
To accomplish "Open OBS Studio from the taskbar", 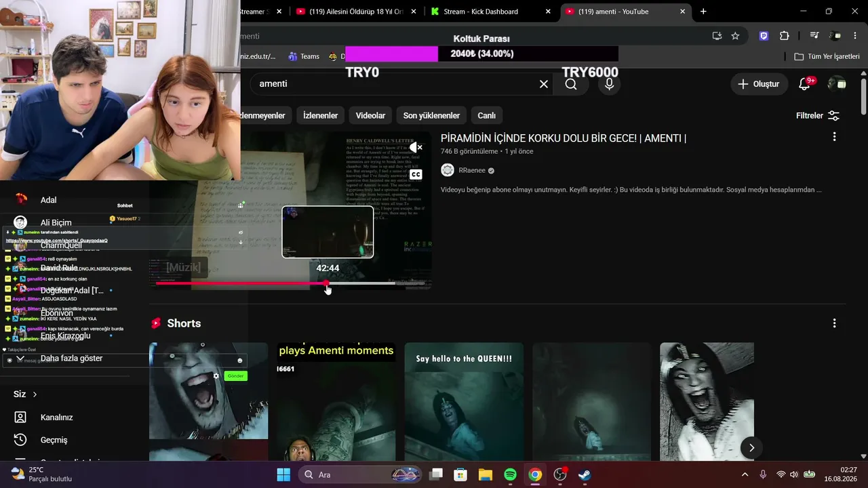I will [560, 474].
